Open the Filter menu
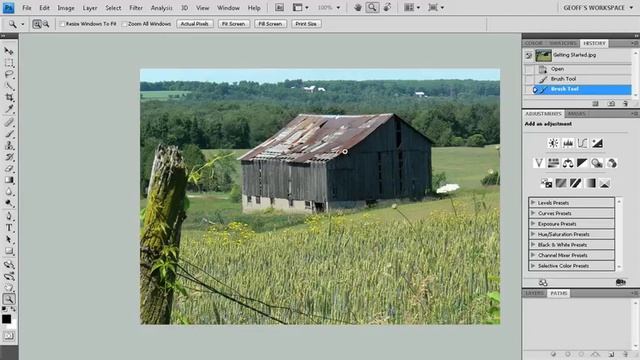Viewport: 640px width, 360px height. coord(136,8)
